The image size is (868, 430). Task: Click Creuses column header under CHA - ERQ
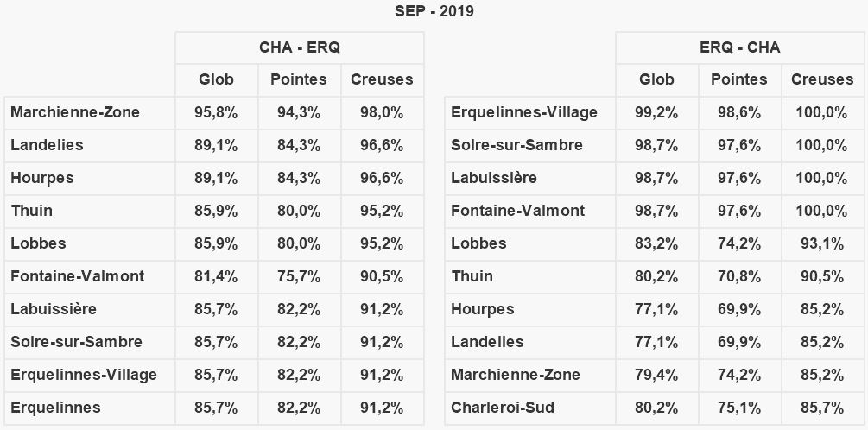[382, 79]
